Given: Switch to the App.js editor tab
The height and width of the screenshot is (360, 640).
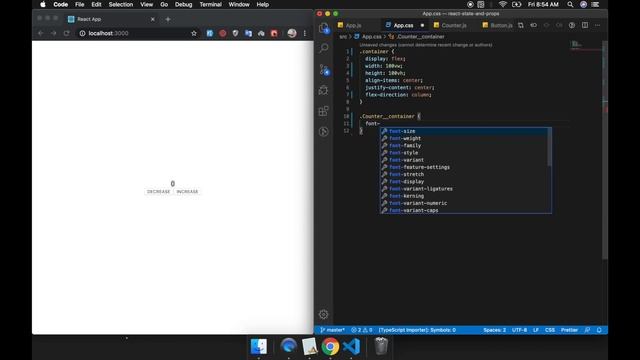Looking at the screenshot, I should click(353, 25).
